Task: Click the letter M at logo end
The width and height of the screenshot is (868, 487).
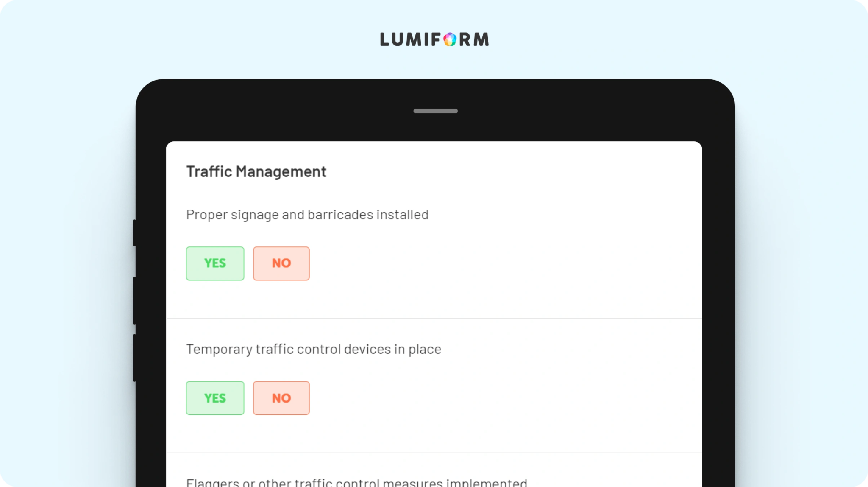Action: [481, 39]
